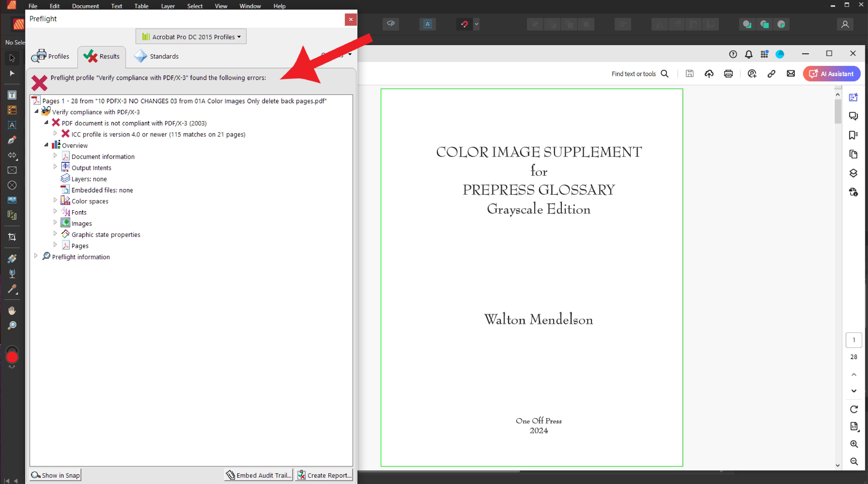Open snapping options dropdown arrow
The height and width of the screenshot is (484, 868).
tap(476, 24)
